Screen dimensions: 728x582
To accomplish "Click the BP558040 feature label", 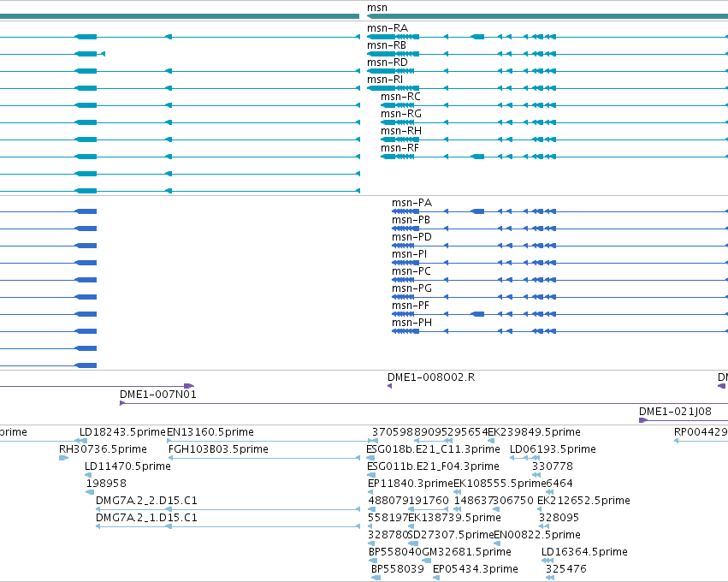I will click(395, 553).
